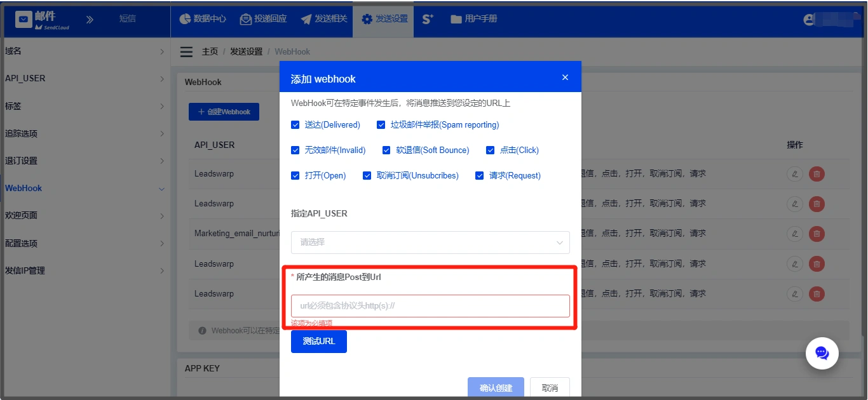The width and height of the screenshot is (868, 400).
Task: Click the hamburger menu icon near breadcrumb
Action: (186, 51)
